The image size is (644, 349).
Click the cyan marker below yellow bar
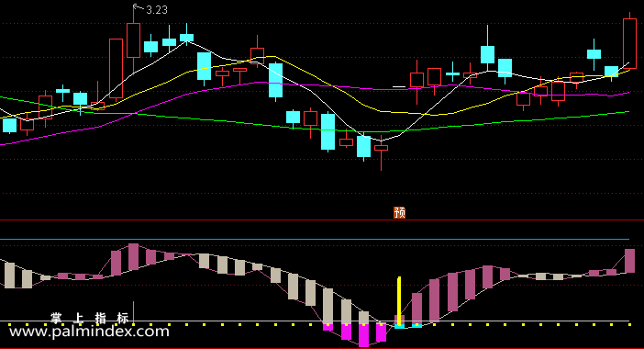(399, 326)
